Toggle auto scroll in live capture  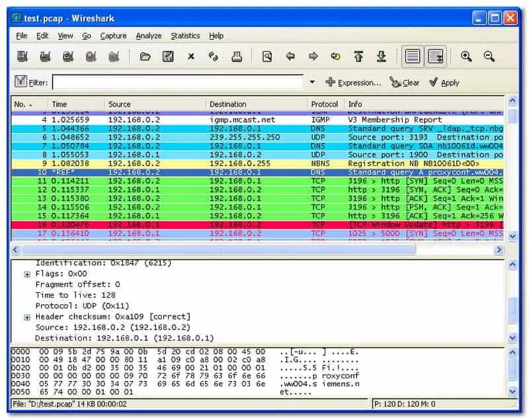coord(435,56)
